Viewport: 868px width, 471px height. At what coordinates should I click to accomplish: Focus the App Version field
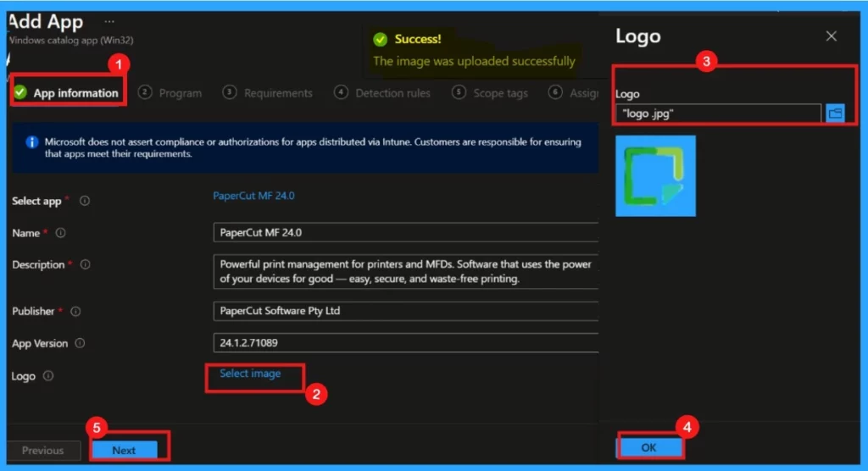pyautogui.click(x=406, y=342)
